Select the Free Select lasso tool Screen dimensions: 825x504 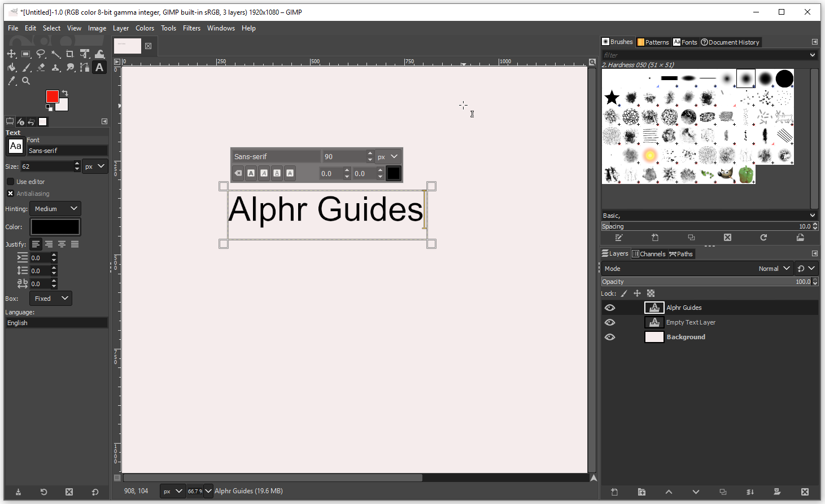tap(41, 54)
